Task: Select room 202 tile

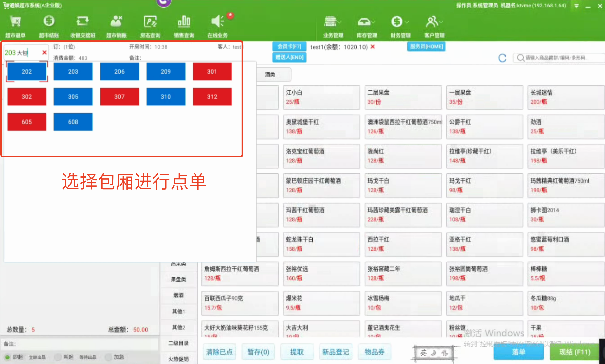Action: point(27,72)
